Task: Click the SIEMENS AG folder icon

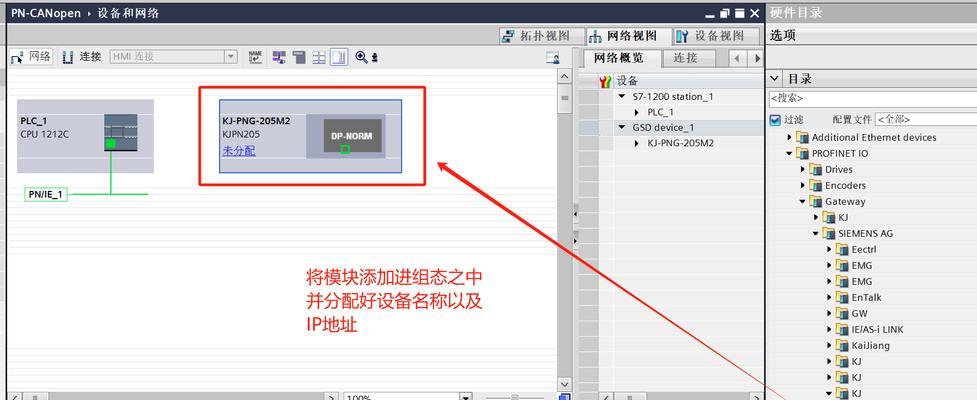Action: [x=829, y=234]
